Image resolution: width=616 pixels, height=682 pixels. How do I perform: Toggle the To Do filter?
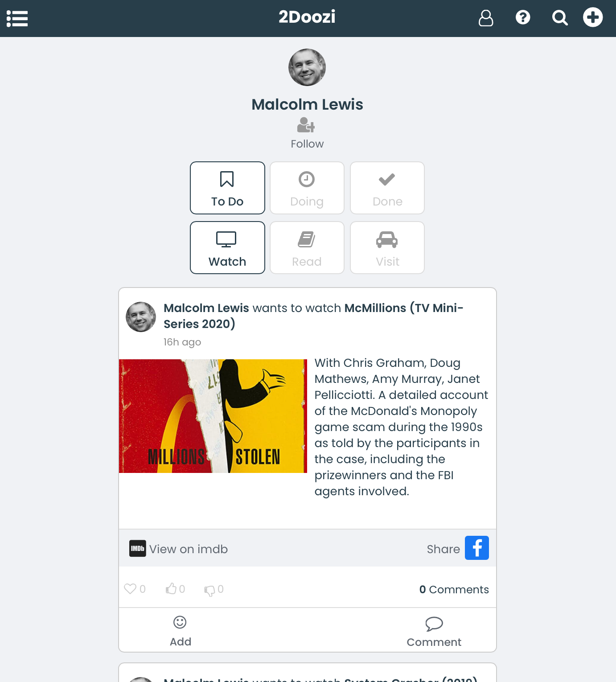pos(227,188)
